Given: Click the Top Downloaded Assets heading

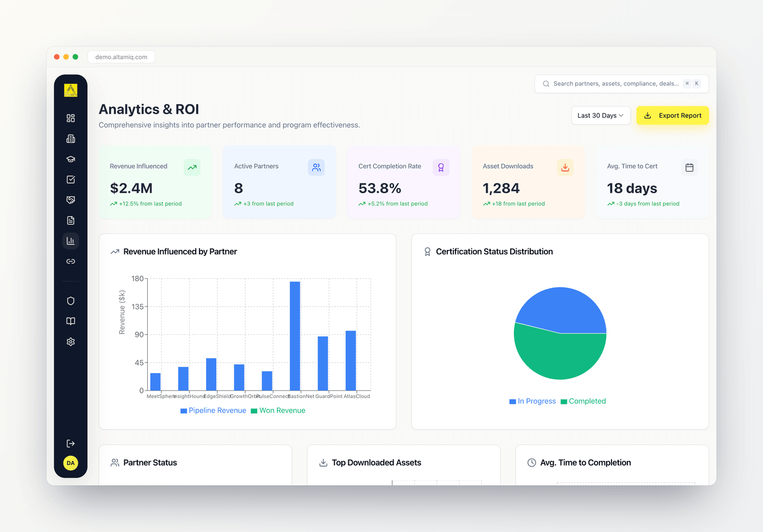Looking at the screenshot, I should pyautogui.click(x=377, y=463).
